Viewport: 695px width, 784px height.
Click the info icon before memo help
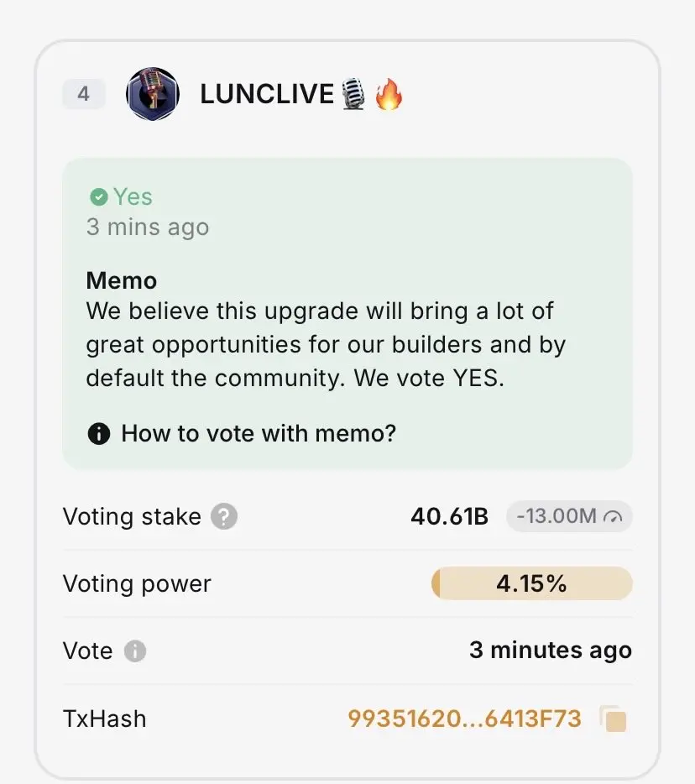point(98,434)
